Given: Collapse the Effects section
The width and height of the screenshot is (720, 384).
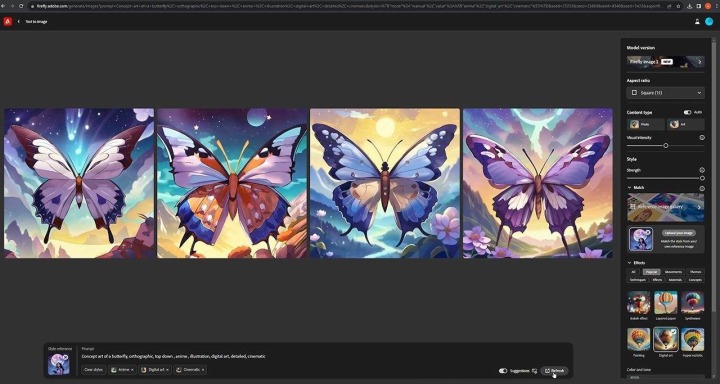Looking at the screenshot, I should [629, 263].
